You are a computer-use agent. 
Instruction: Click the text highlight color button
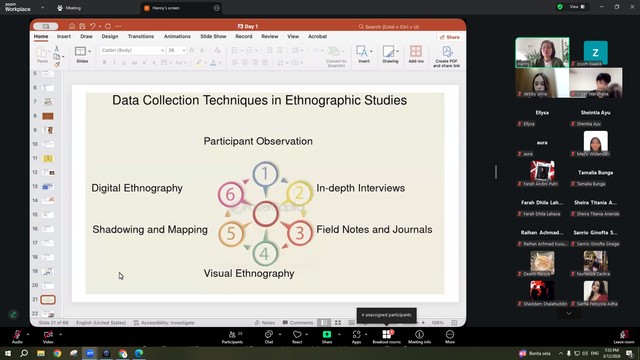point(199,62)
